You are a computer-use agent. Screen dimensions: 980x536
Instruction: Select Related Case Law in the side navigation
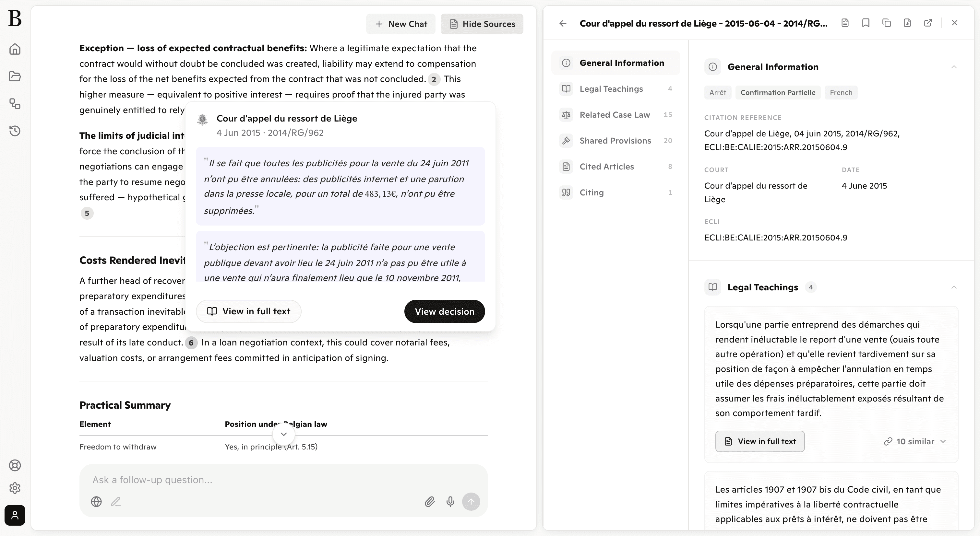click(615, 115)
